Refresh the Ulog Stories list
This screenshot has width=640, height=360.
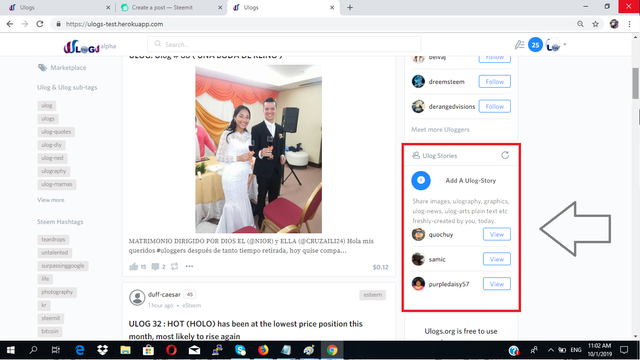pyautogui.click(x=505, y=156)
